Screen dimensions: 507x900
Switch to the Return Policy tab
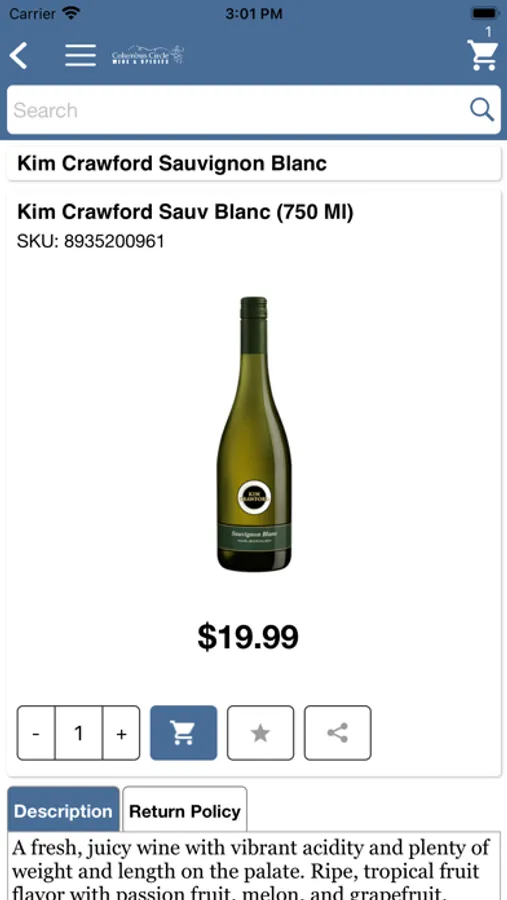[x=185, y=810]
